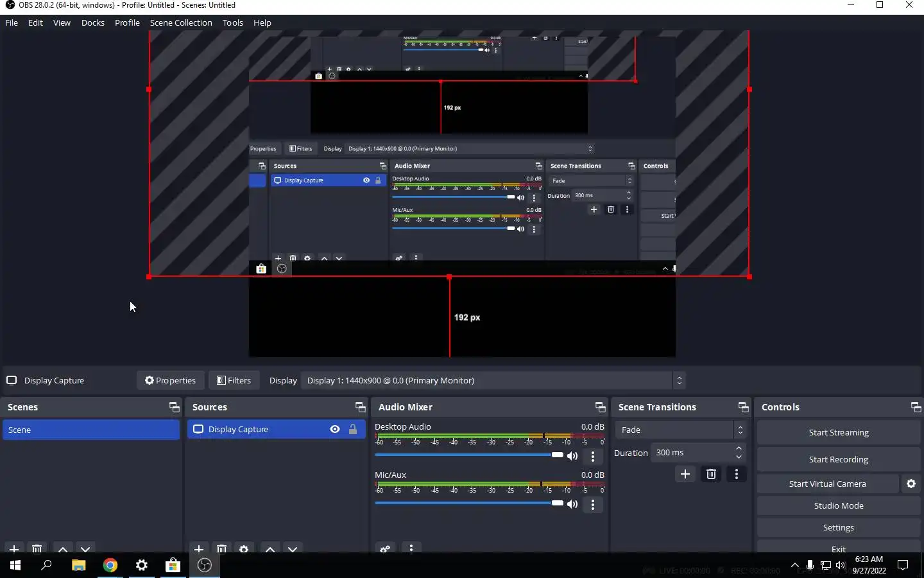This screenshot has width=924, height=578.
Task: Open Settings from Controls
Action: coord(839,527)
